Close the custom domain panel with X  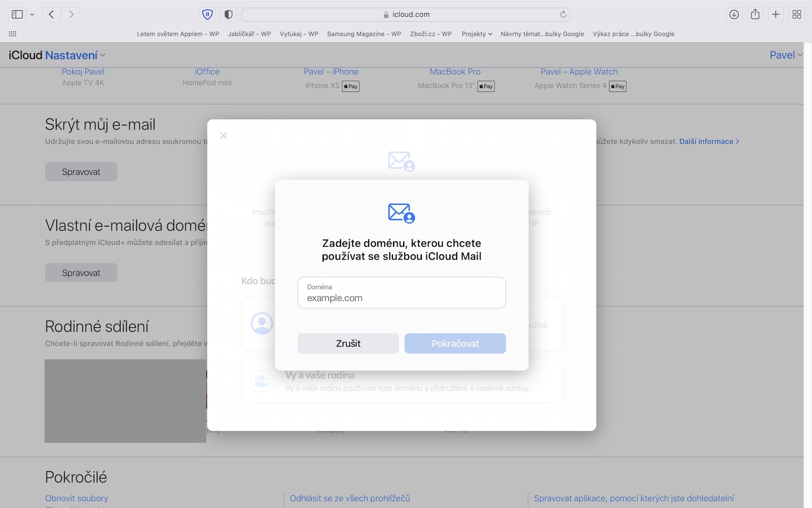coord(223,135)
